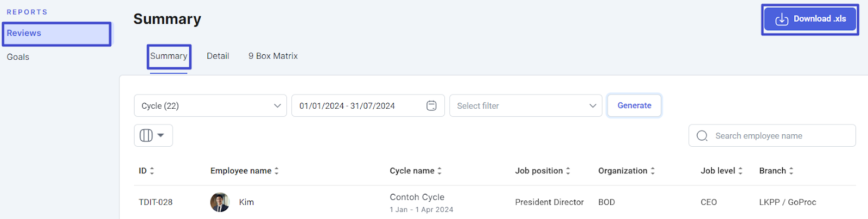Open the Select filter dropdown
The width and height of the screenshot is (868, 219).
tap(526, 105)
